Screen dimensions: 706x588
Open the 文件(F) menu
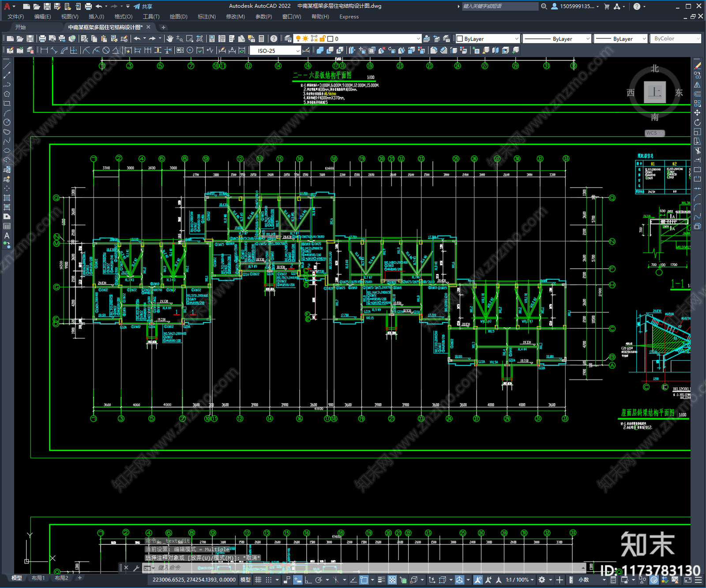(x=16, y=16)
